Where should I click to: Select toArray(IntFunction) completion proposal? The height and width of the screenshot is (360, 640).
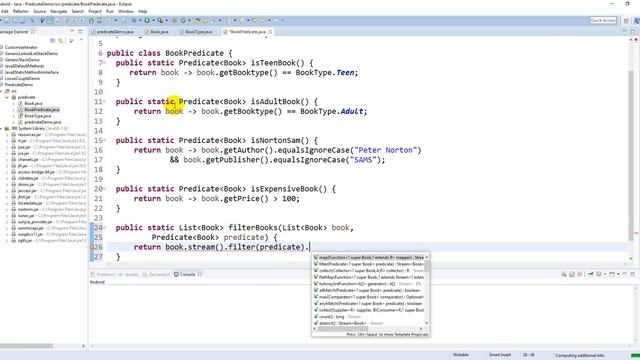point(369,284)
